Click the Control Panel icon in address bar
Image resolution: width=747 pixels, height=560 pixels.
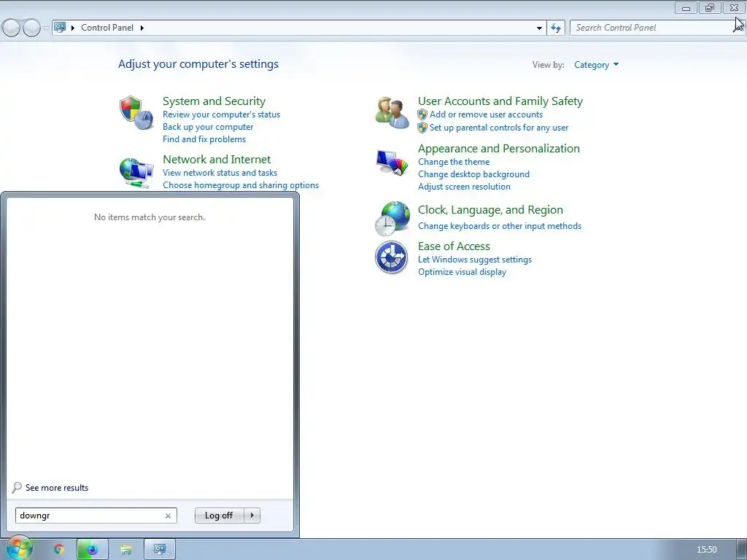(60, 28)
